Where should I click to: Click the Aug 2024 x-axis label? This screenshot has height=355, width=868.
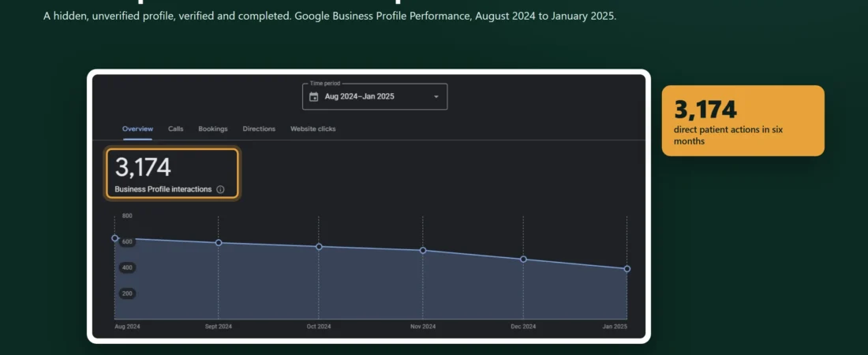pos(127,327)
